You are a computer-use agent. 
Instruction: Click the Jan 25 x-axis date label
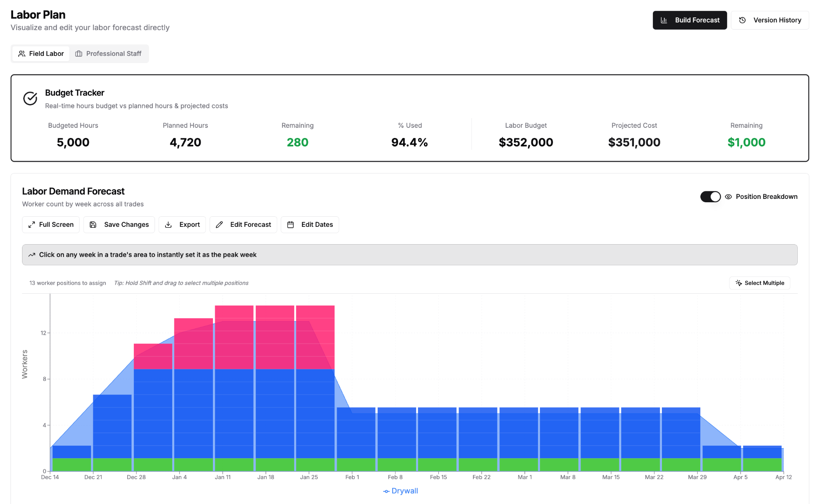309,477
